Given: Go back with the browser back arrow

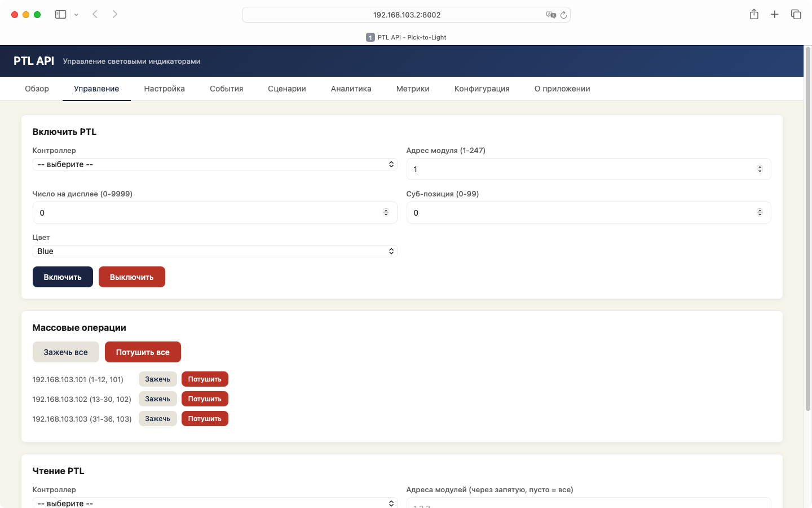Looking at the screenshot, I should pos(95,15).
